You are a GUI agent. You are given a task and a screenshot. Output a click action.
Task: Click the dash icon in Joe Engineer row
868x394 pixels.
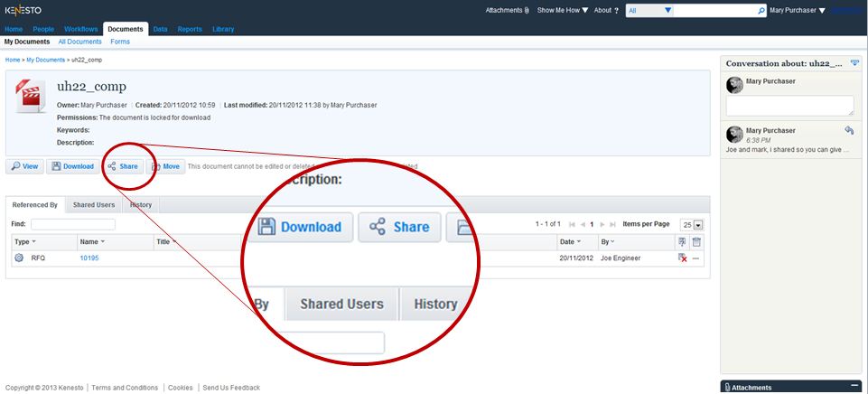[695, 258]
